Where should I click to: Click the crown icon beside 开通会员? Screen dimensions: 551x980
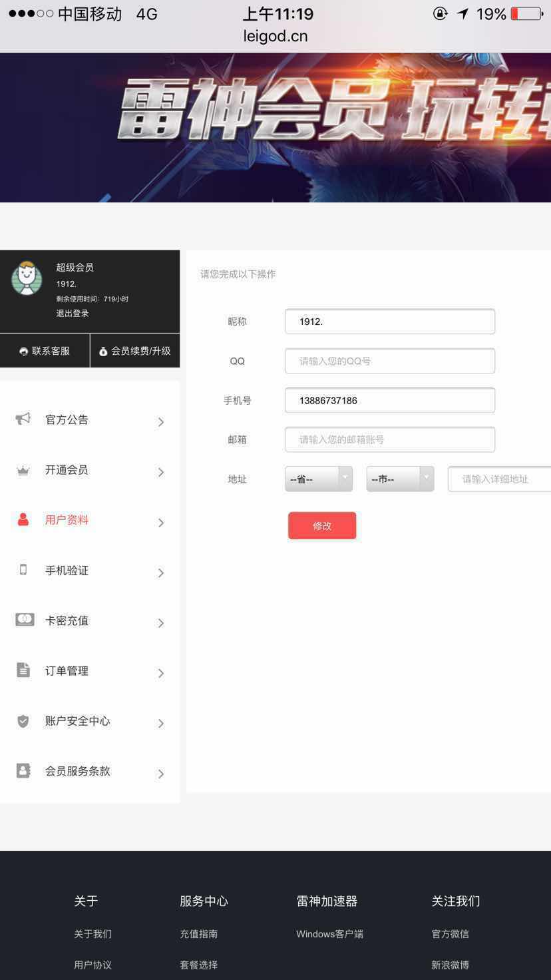[x=23, y=471]
